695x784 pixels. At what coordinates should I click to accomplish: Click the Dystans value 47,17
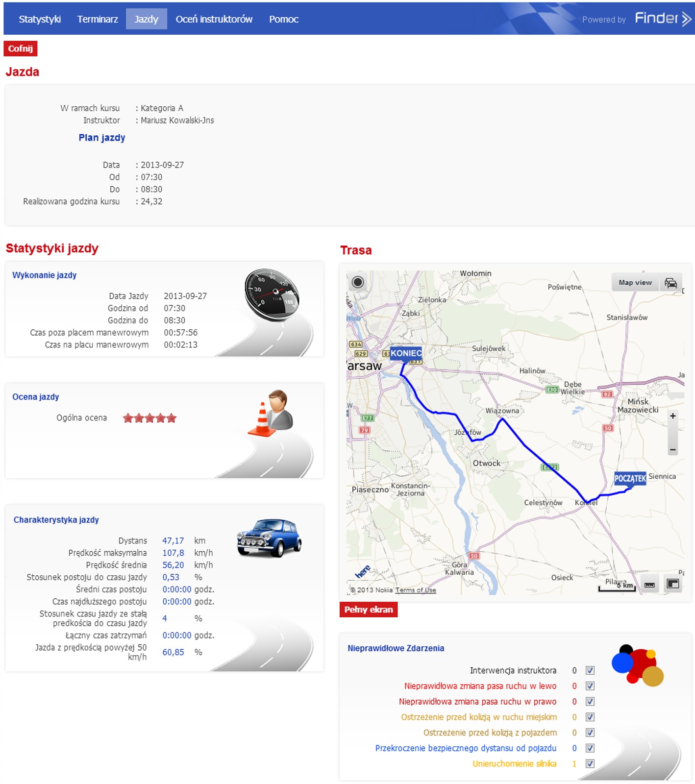click(173, 540)
